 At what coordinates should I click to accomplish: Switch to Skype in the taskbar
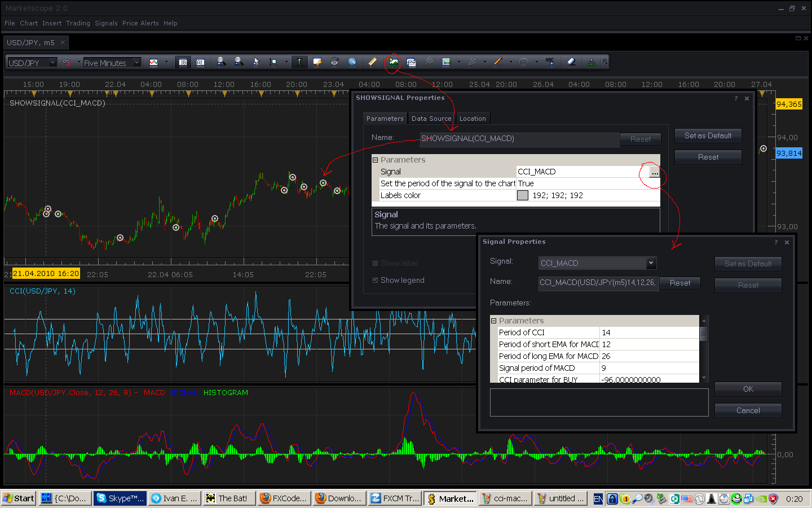[120, 498]
